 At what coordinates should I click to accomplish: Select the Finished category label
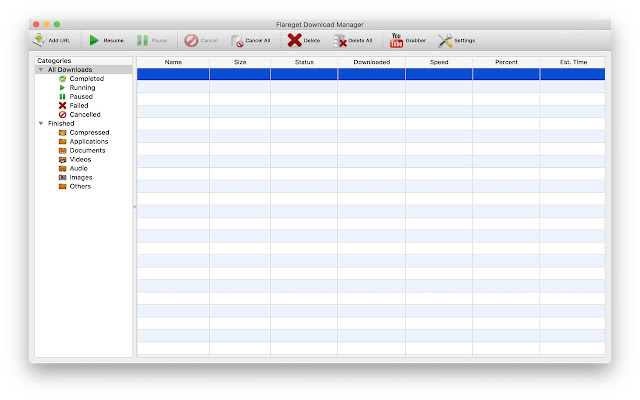(61, 123)
